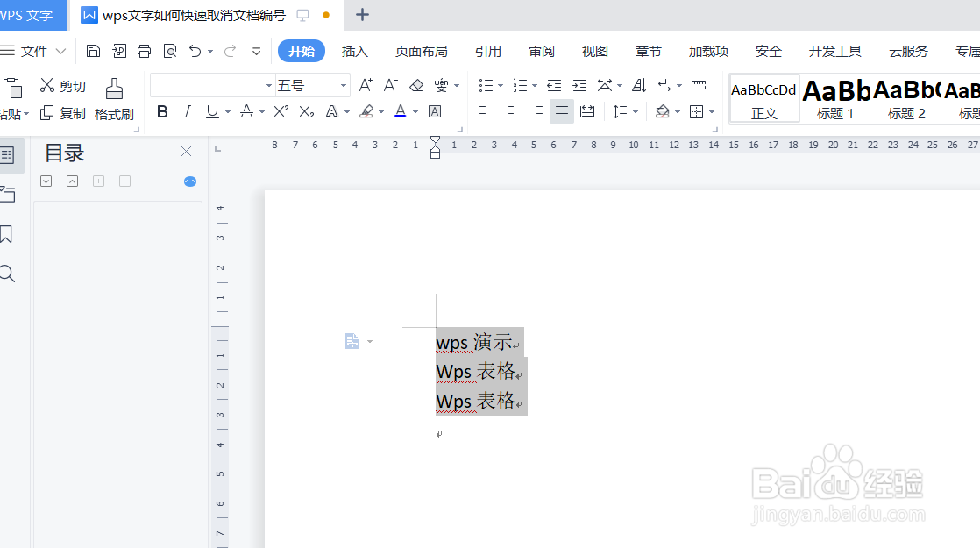
Task: Click the wps文字如何快速取消文档编号 document tab
Action: click(x=194, y=15)
